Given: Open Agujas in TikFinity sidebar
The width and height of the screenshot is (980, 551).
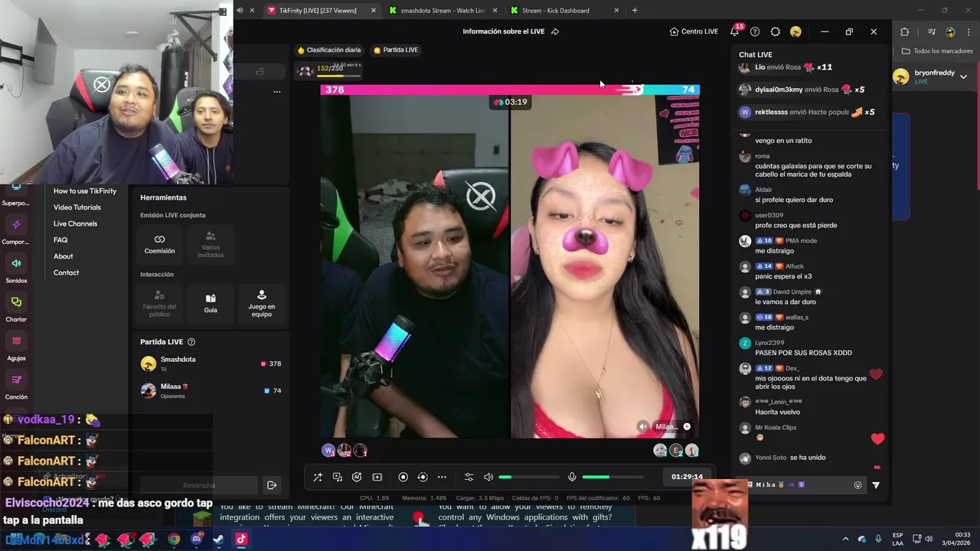Looking at the screenshot, I should coord(16,347).
